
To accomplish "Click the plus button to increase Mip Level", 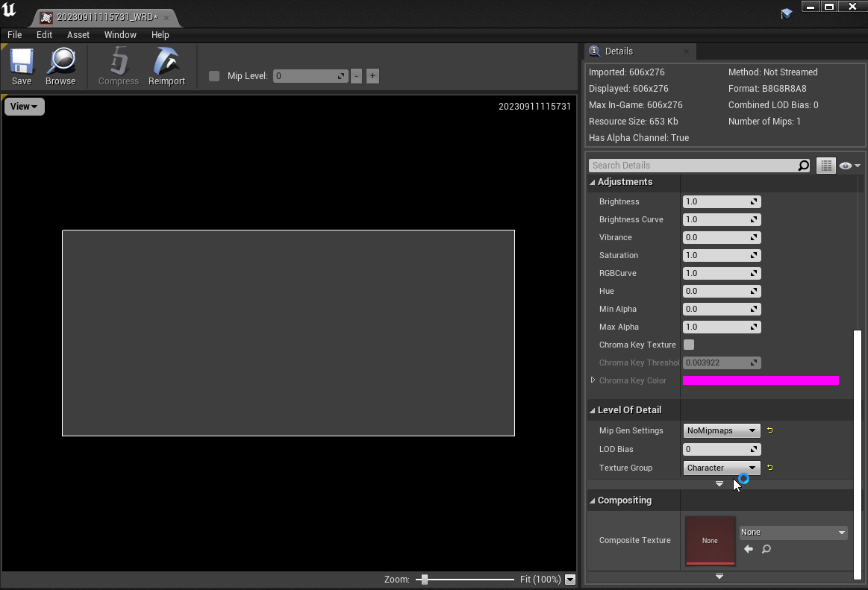I will 372,76.
